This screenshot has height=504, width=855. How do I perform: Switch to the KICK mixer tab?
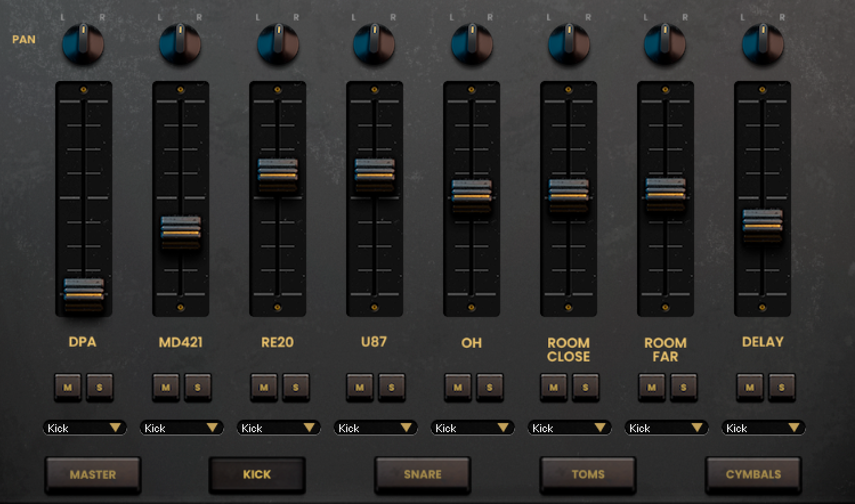click(x=257, y=474)
